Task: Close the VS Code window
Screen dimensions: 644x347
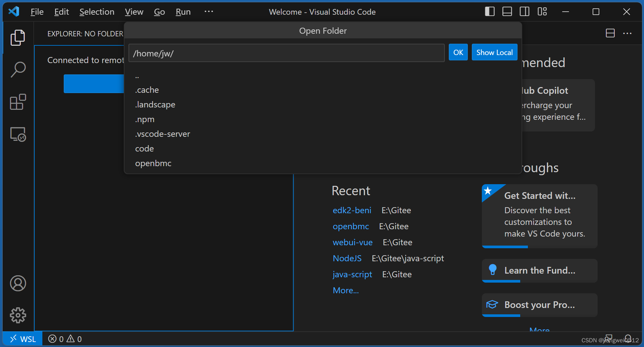Action: (626, 12)
